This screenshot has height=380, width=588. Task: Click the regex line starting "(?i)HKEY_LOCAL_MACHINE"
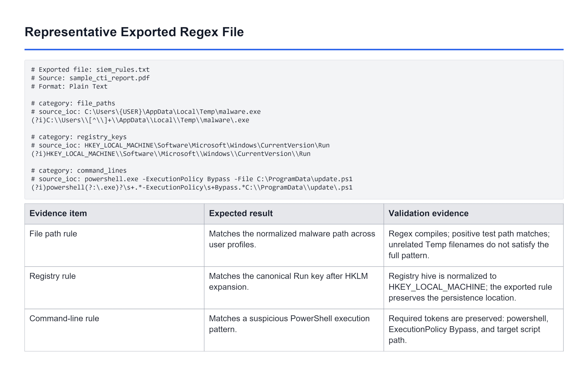pyautogui.click(x=171, y=154)
